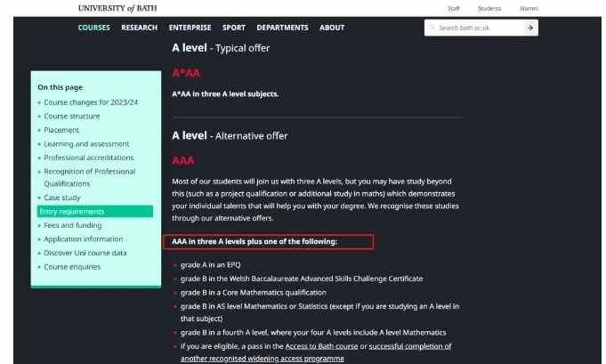Open the Students link at the top
The height and width of the screenshot is (364, 606).
click(489, 8)
